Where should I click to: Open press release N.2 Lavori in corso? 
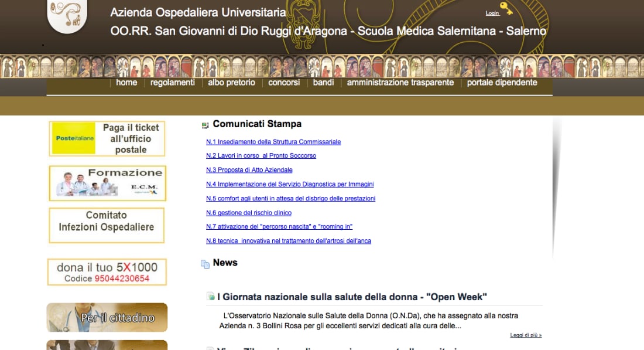coord(261,156)
